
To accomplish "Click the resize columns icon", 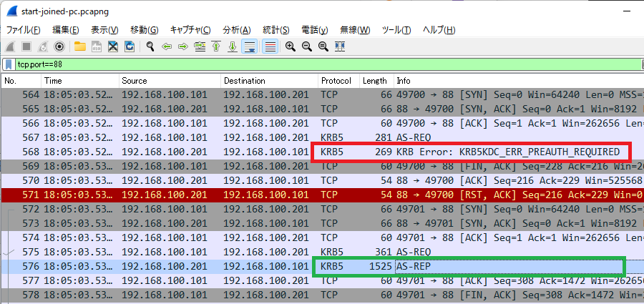I will click(340, 46).
